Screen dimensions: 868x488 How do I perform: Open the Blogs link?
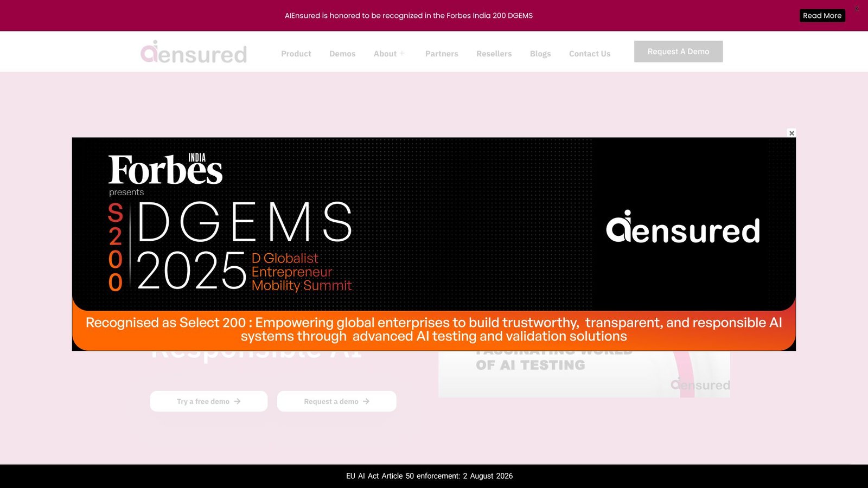click(540, 54)
